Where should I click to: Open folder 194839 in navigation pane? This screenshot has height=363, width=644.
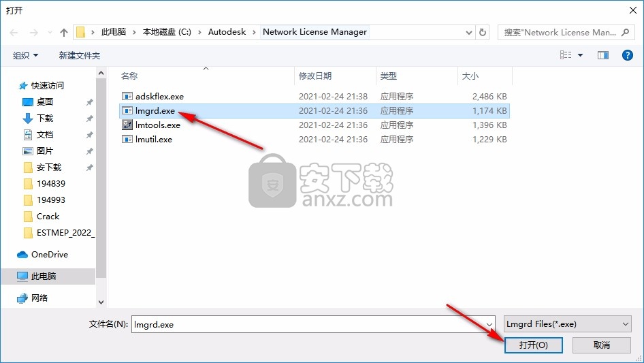tap(50, 183)
